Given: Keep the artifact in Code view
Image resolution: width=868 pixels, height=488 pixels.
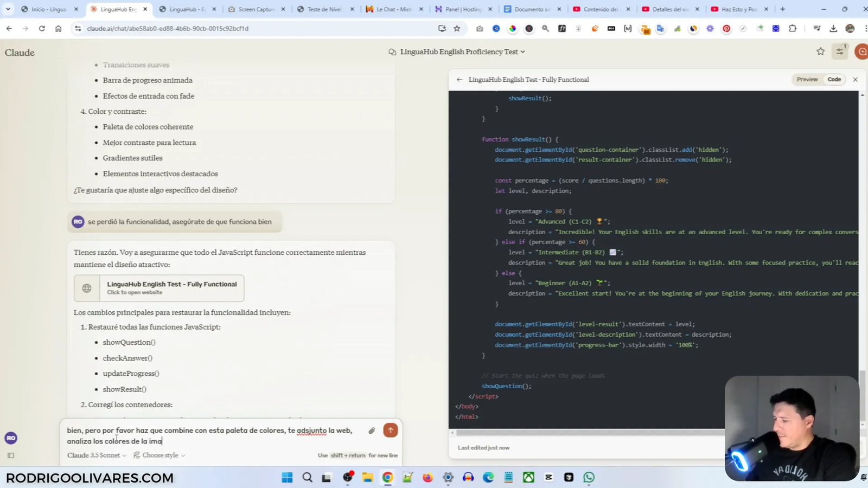Looking at the screenshot, I should [834, 79].
